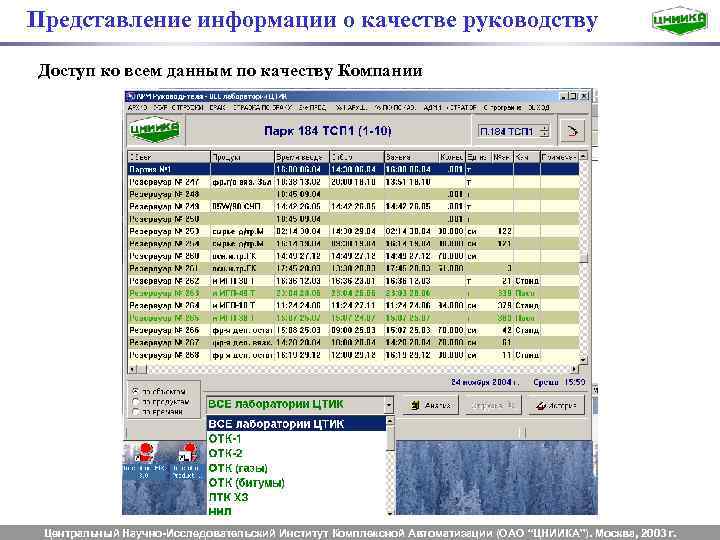Click the up arrow of the table's vertical scrollbar
The image size is (720, 540).
point(583,156)
